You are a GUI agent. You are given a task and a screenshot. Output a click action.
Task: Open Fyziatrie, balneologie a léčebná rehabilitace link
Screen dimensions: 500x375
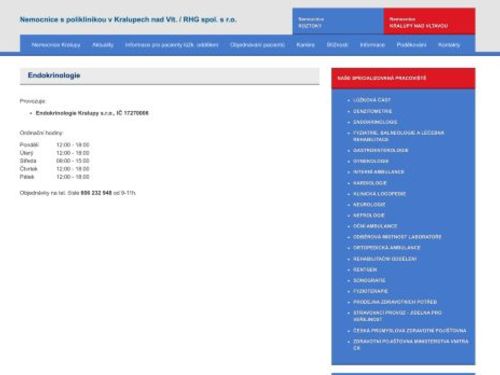pos(398,136)
